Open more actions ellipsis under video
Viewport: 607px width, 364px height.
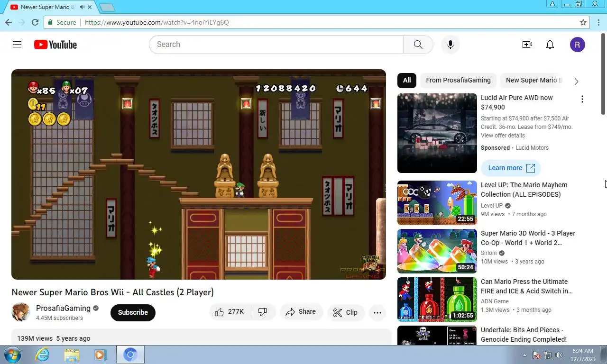coord(377,312)
